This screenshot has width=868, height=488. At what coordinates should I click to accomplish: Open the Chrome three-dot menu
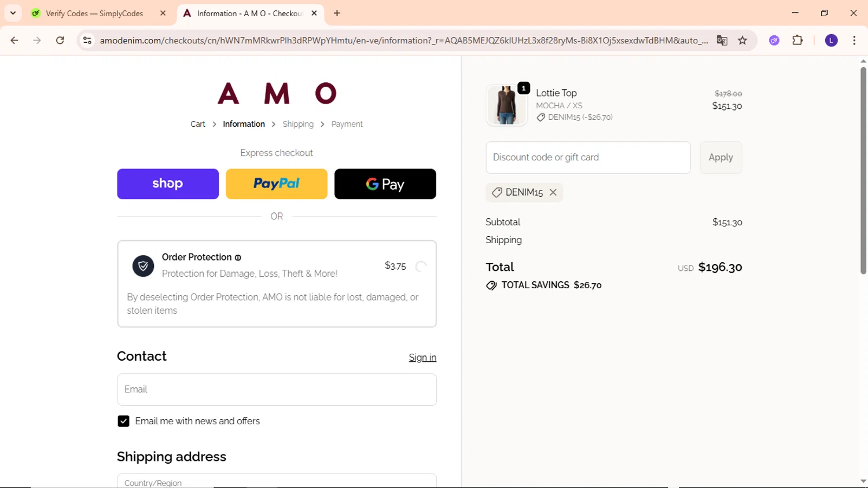pos(854,41)
